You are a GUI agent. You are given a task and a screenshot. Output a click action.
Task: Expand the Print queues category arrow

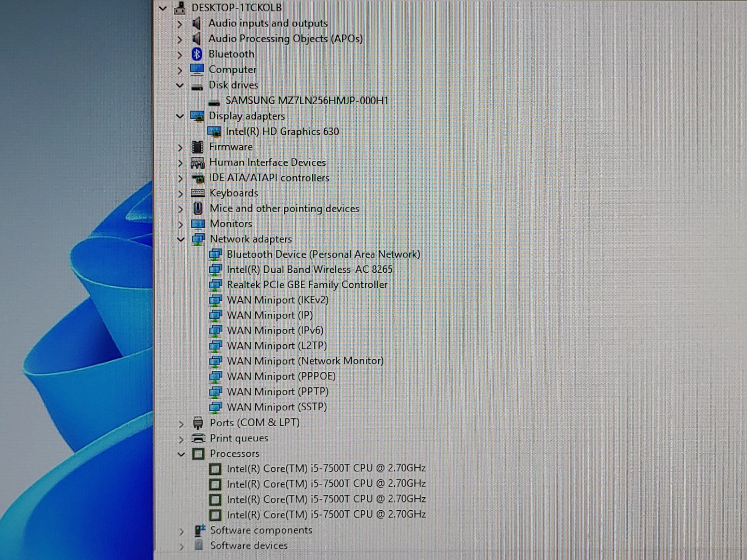pos(181,439)
